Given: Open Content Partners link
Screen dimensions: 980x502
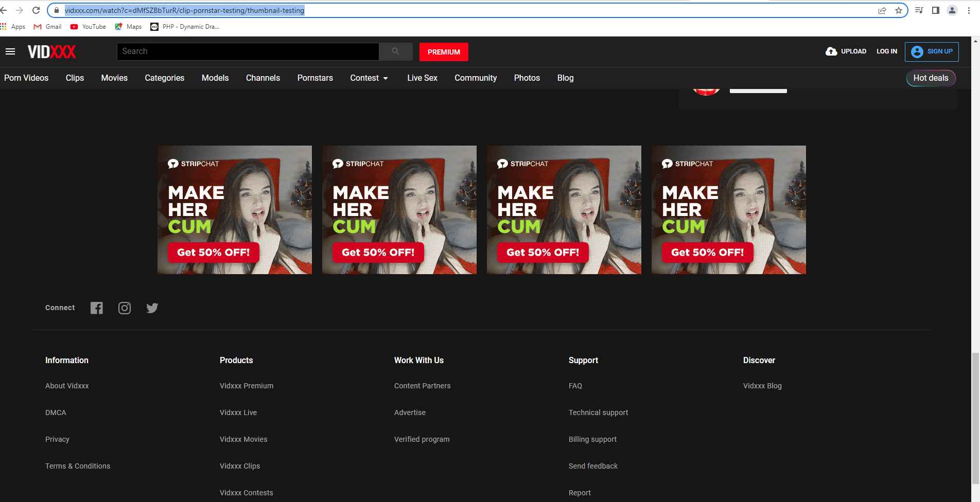Looking at the screenshot, I should coord(422,386).
